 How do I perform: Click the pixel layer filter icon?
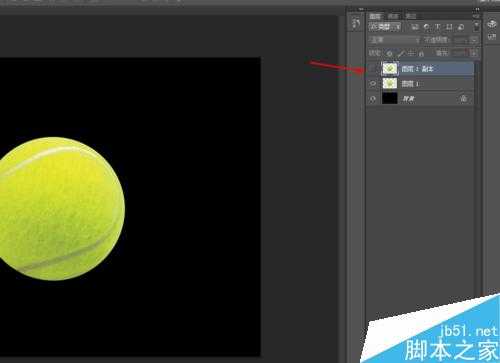(x=415, y=27)
